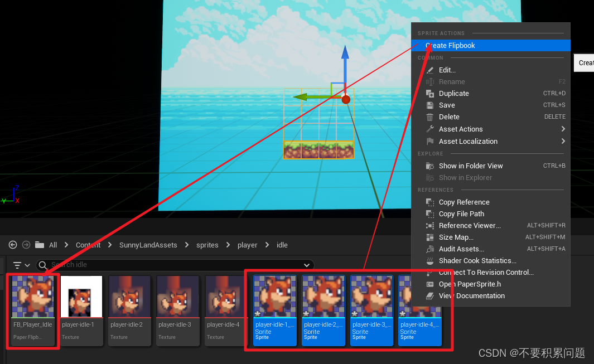Viewport: 594px width, 364px height.
Task: Expand breadcrumb chevron after All
Action: click(66, 245)
